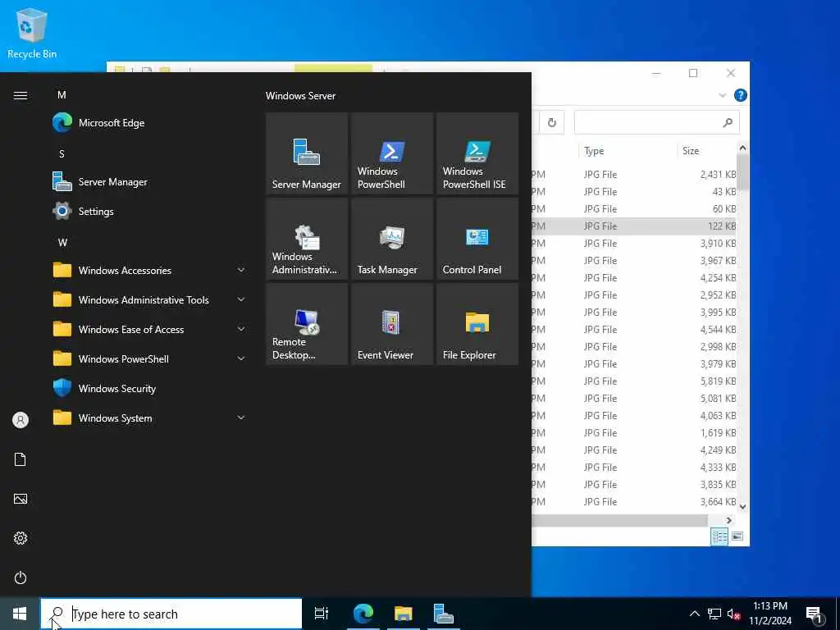This screenshot has height=630, width=840.
Task: Sort by the Type column header
Action: coord(627,151)
